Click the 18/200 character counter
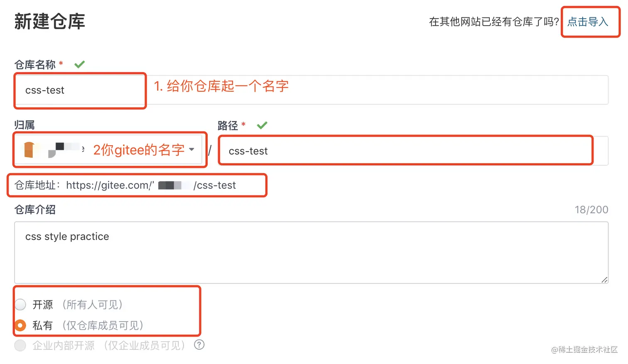 (x=591, y=210)
